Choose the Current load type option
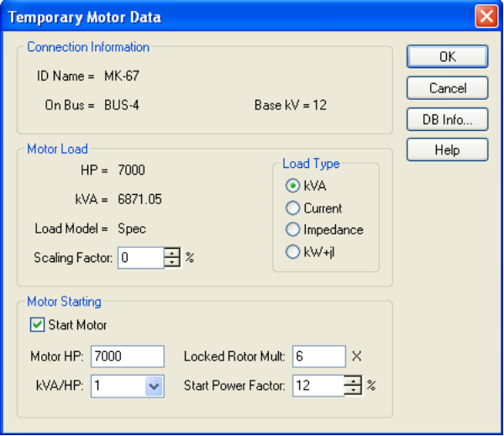Viewport: 504px width, 436px height. coord(293,207)
